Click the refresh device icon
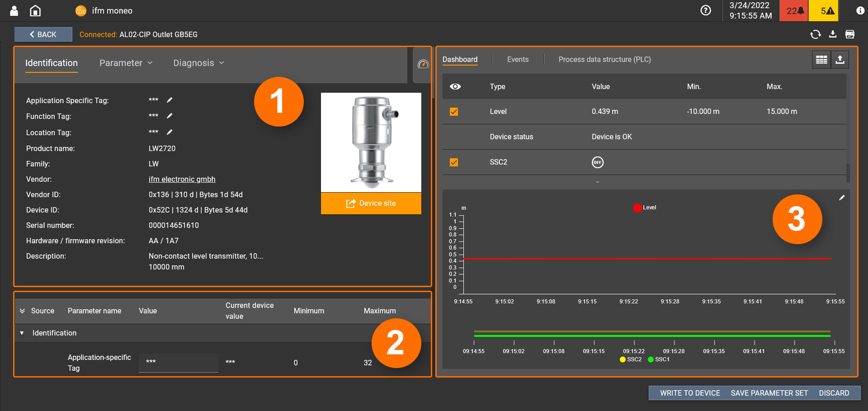 (815, 34)
